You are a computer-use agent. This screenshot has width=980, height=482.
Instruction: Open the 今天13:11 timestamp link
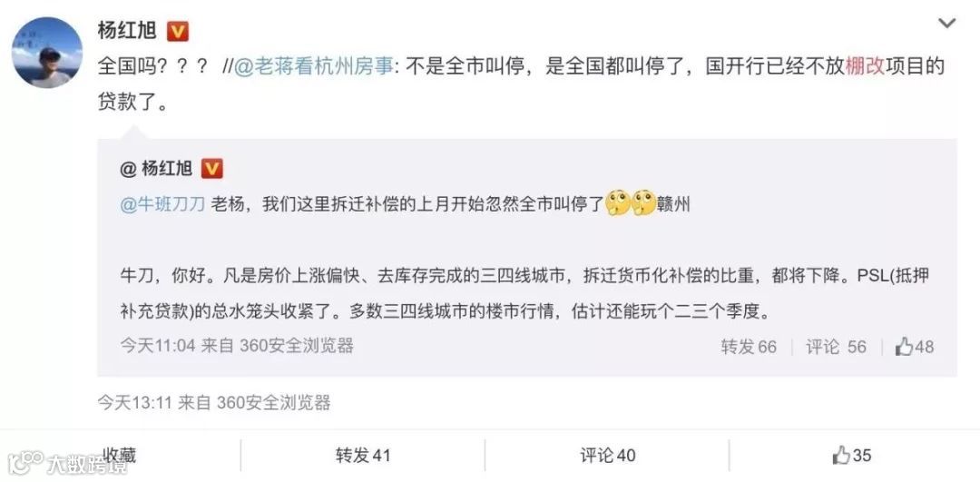tap(134, 403)
